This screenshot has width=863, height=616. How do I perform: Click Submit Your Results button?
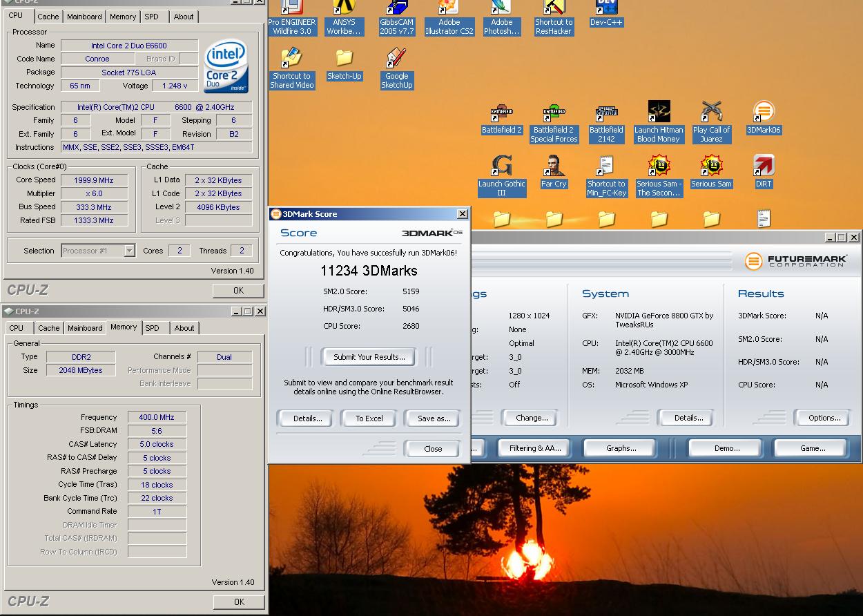[x=369, y=357]
